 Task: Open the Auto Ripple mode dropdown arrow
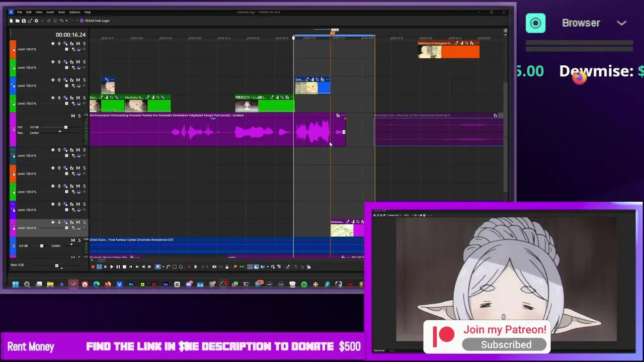point(268,267)
